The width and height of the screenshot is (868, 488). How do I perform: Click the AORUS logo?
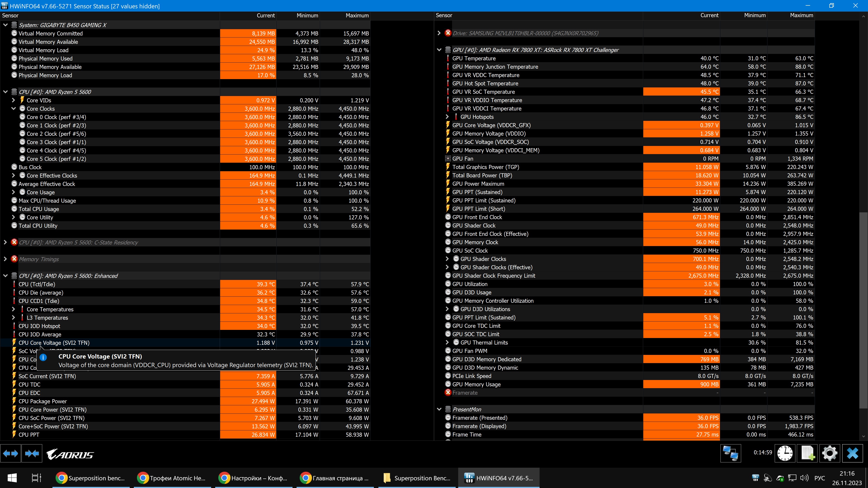point(70,454)
